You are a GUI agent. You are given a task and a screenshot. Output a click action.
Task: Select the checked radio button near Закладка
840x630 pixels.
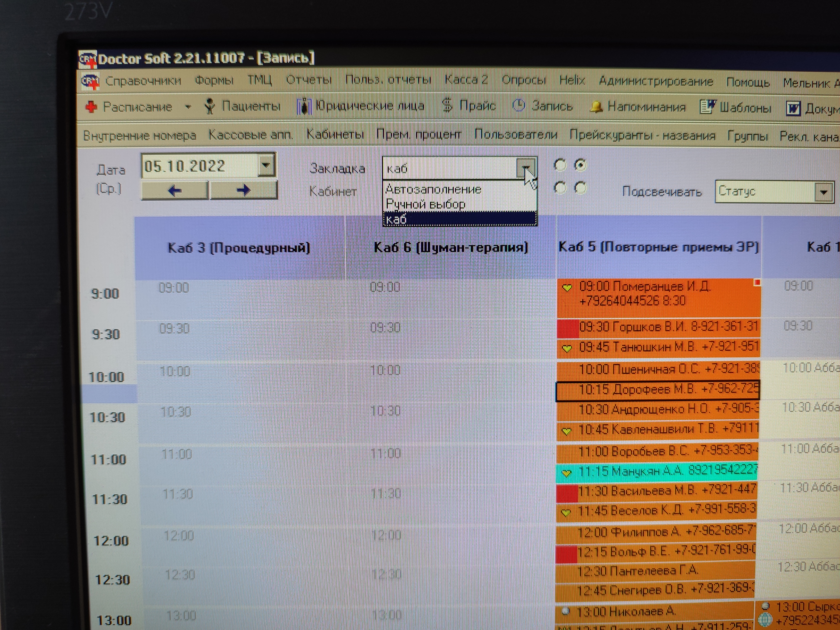[580, 165]
